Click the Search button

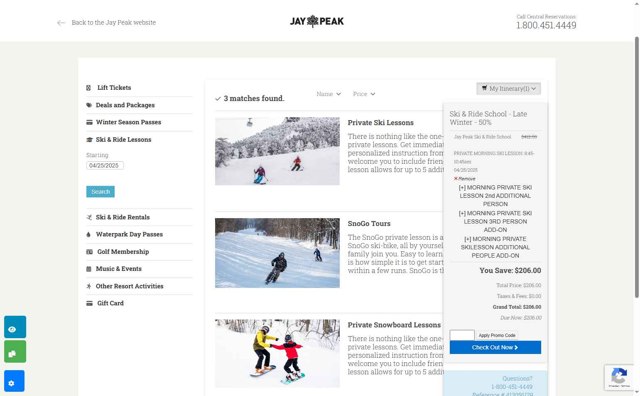coord(100,192)
